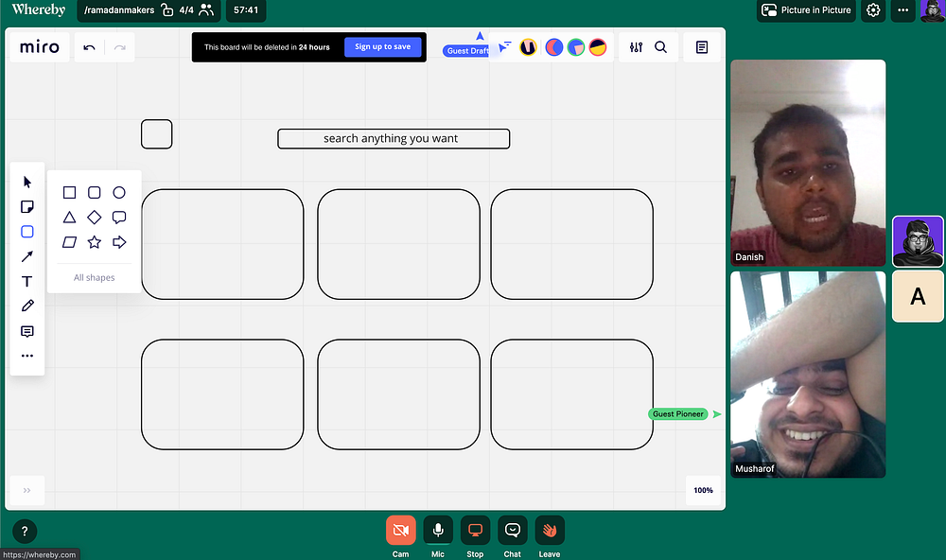Choose the square shape
Viewport: 946px width, 560px height.
(69, 193)
